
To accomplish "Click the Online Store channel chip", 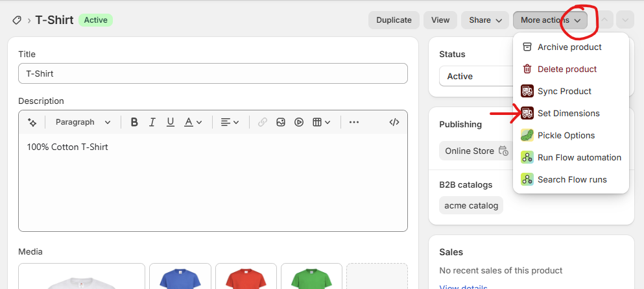I will 476,151.
